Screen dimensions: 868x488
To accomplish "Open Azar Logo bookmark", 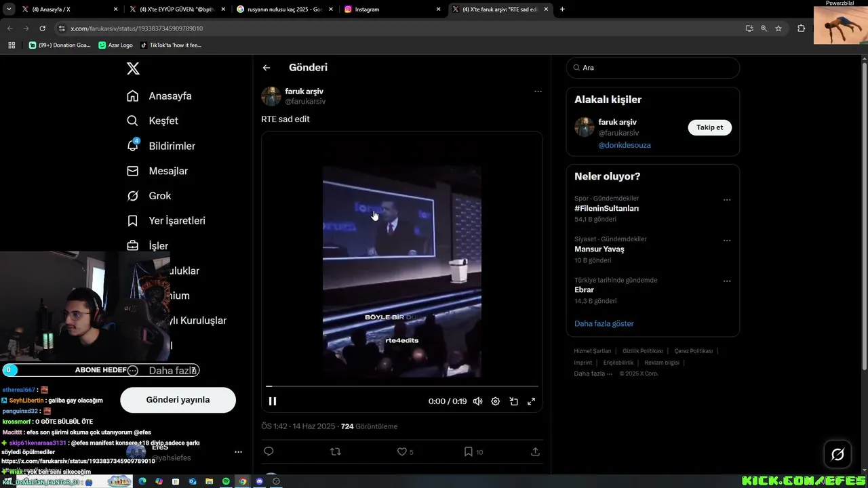I will click(x=116, y=45).
